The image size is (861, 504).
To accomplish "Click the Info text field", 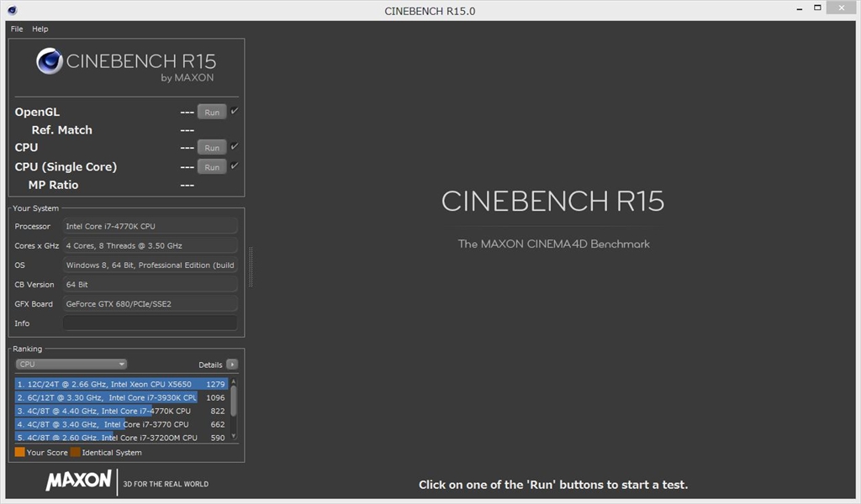I will tap(151, 323).
